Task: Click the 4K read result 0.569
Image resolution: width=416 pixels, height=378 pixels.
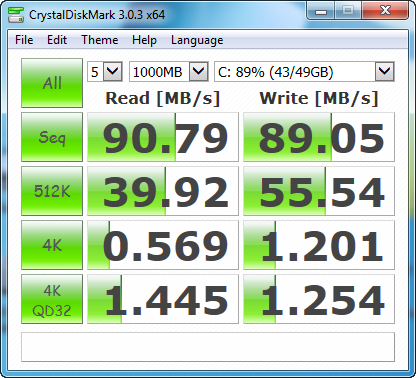Action: coord(163,245)
